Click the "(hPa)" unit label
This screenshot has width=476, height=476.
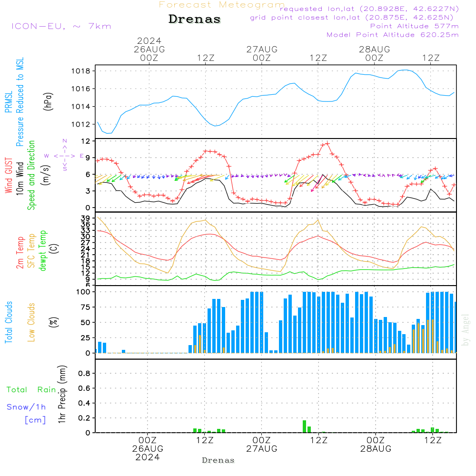point(48,101)
